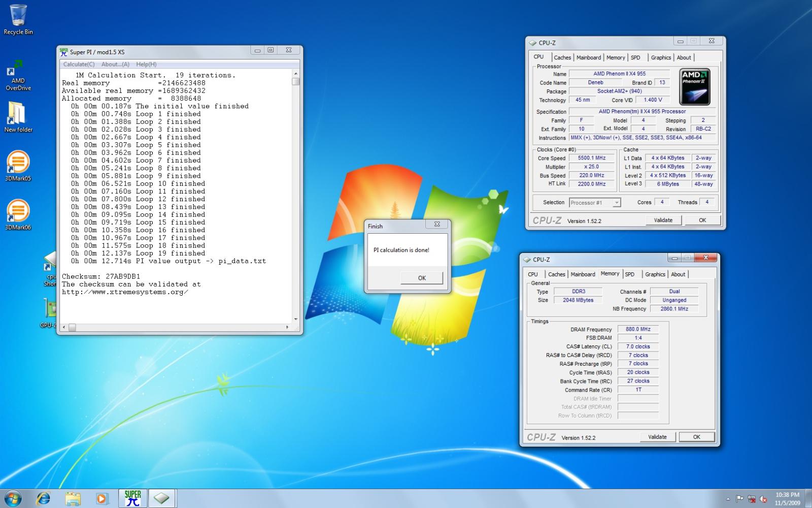Click Super PI horizontal scrollbar right arrow
Screen dimensions: 812x508
coord(288,328)
